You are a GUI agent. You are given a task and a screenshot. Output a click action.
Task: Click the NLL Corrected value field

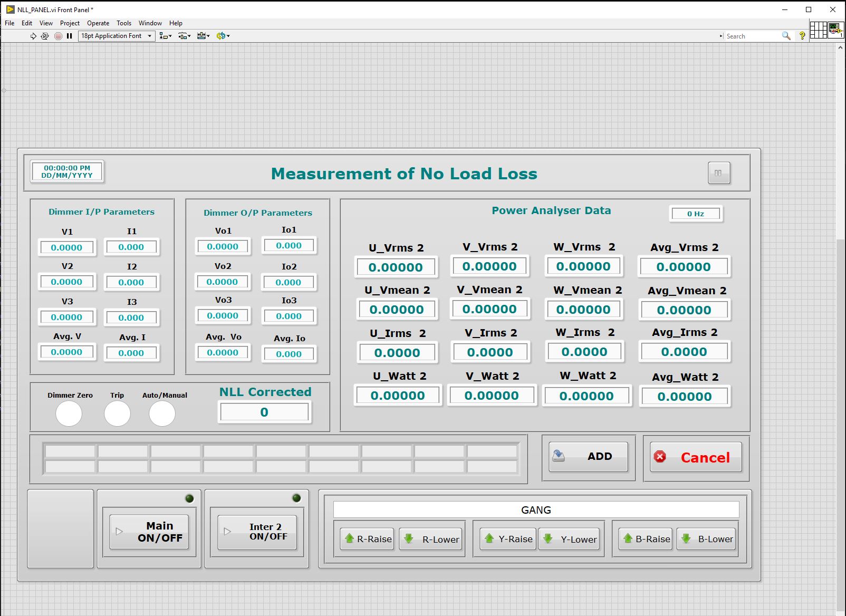coord(264,412)
